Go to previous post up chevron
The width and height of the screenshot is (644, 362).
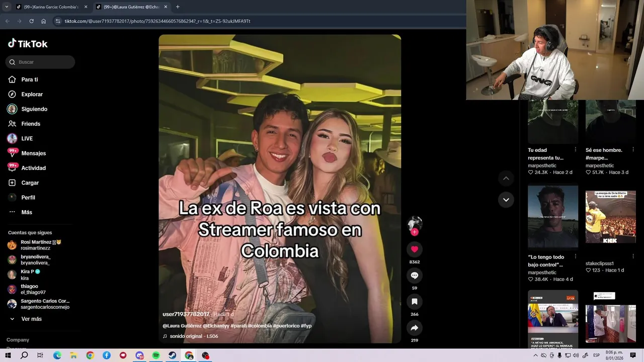pos(506,178)
